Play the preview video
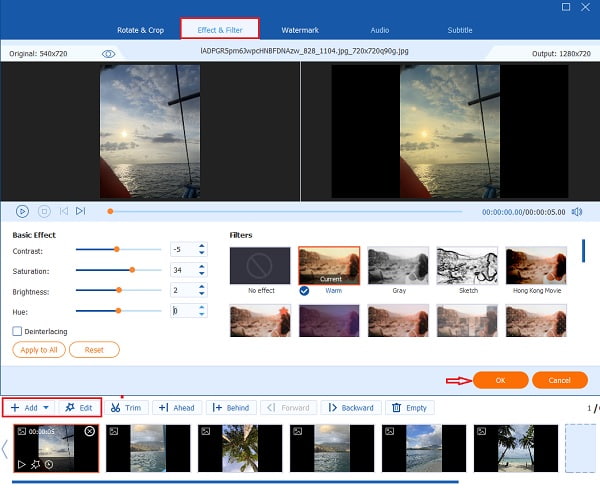The width and height of the screenshot is (600, 488). 22,211
